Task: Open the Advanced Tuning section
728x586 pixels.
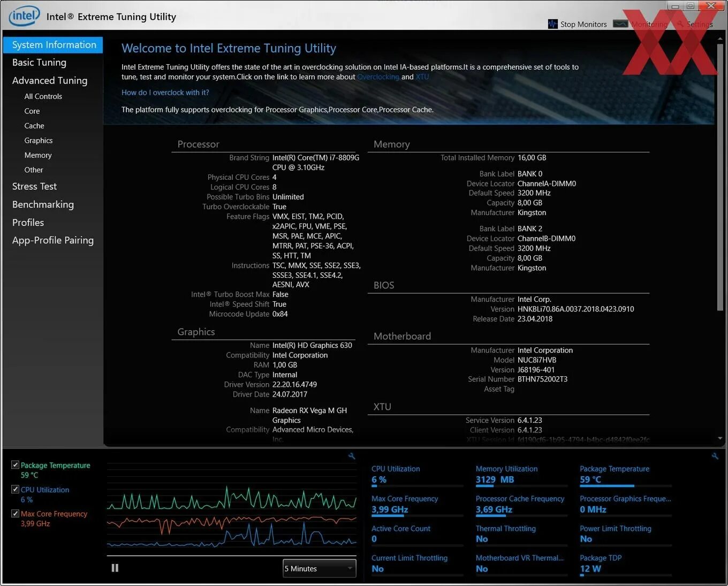Action: point(49,81)
